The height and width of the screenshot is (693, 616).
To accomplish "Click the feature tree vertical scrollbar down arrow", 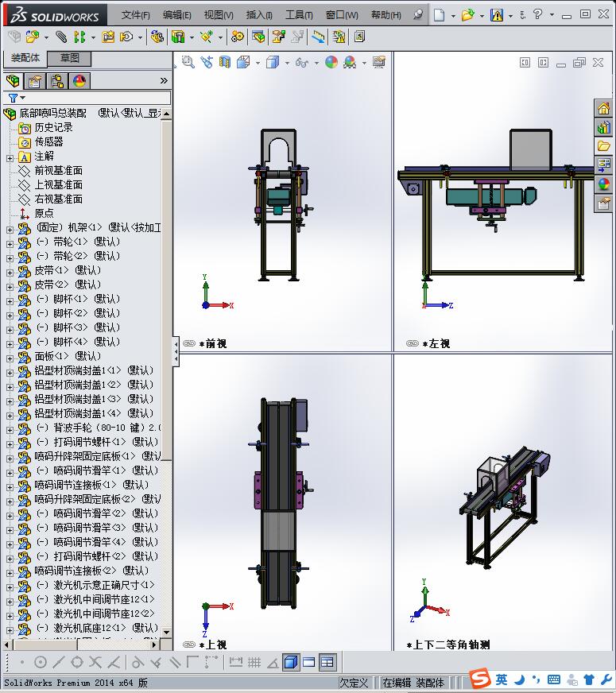I will click(x=167, y=632).
